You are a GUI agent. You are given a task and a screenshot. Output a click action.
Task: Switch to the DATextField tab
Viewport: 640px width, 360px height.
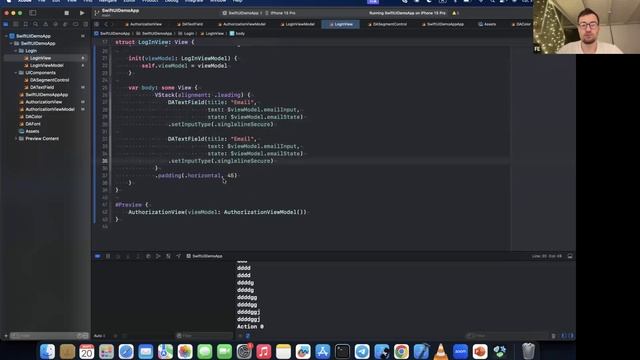pos(190,24)
